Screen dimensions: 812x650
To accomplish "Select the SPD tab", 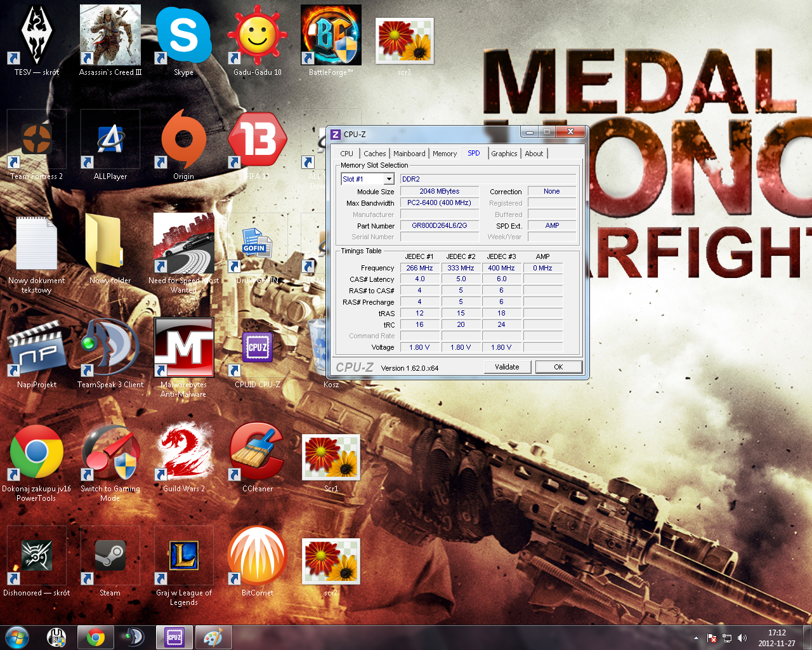I will click(474, 153).
